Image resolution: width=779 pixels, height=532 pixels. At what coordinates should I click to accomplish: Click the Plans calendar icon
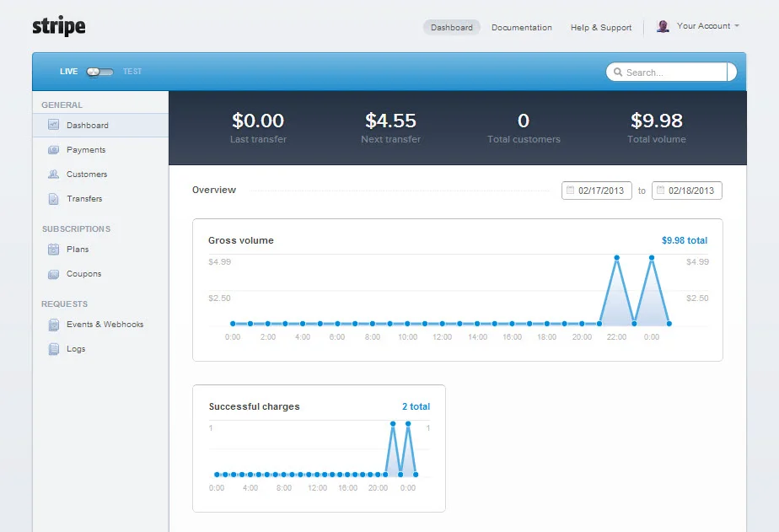(x=53, y=250)
